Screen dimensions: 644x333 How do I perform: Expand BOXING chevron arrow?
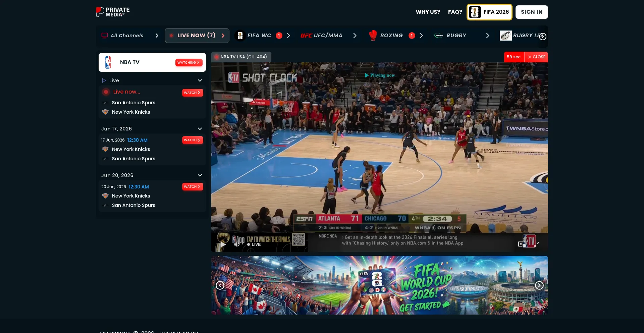(x=421, y=36)
